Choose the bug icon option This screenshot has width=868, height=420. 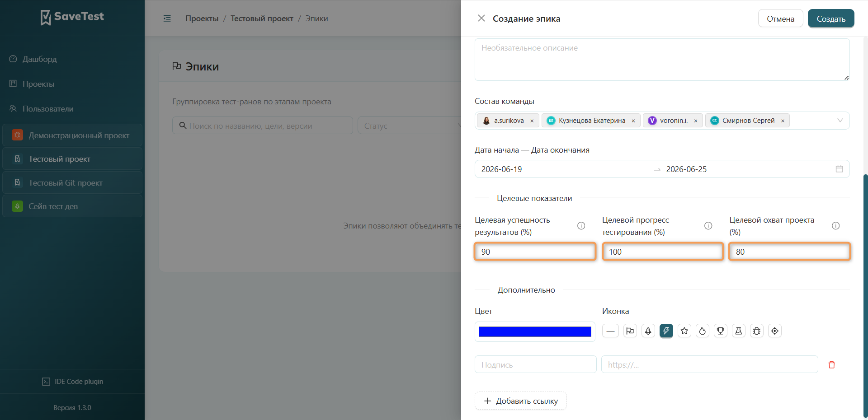click(x=757, y=331)
